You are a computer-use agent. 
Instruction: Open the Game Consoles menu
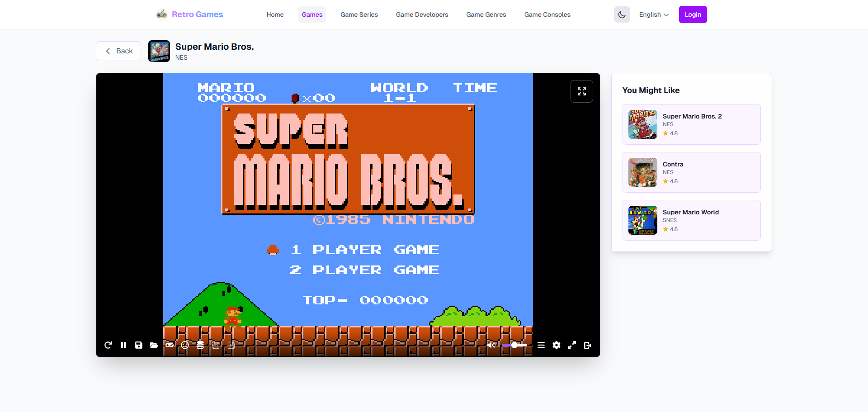coord(547,14)
